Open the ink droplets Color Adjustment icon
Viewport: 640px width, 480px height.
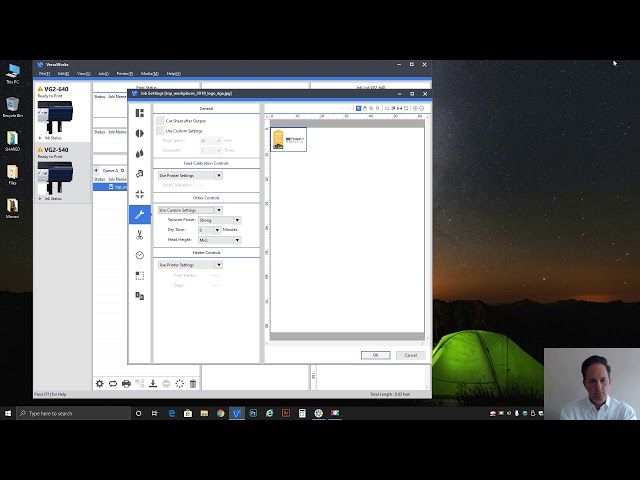click(x=140, y=154)
